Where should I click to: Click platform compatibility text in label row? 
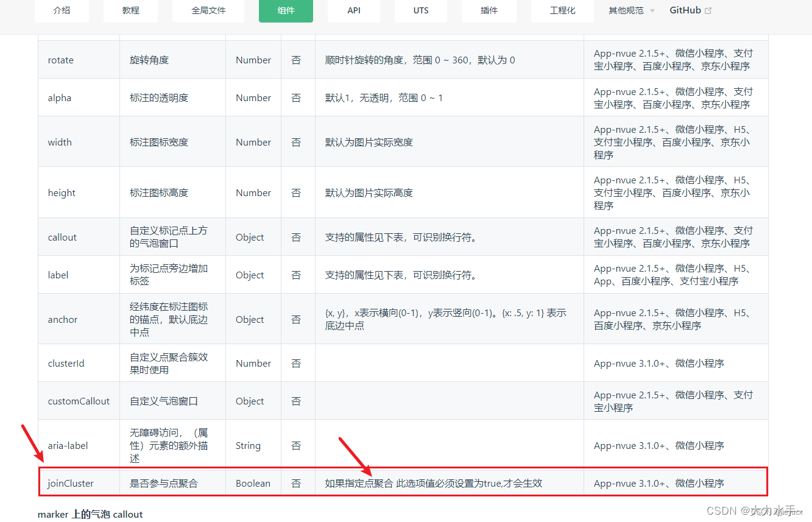pyautogui.click(x=673, y=275)
